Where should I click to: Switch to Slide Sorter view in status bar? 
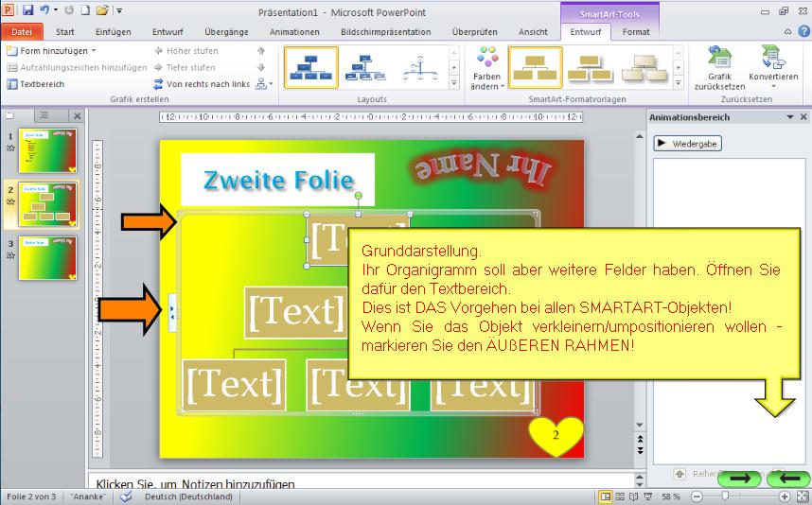pyautogui.click(x=620, y=496)
